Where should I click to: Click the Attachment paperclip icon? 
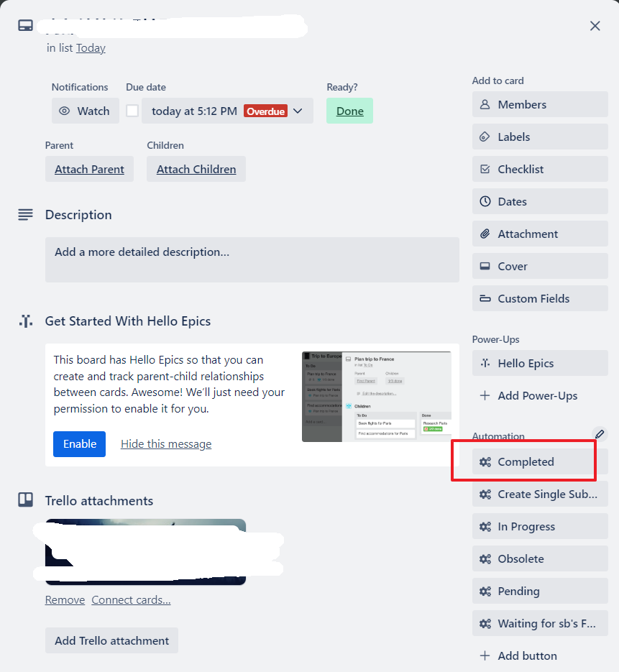point(485,234)
